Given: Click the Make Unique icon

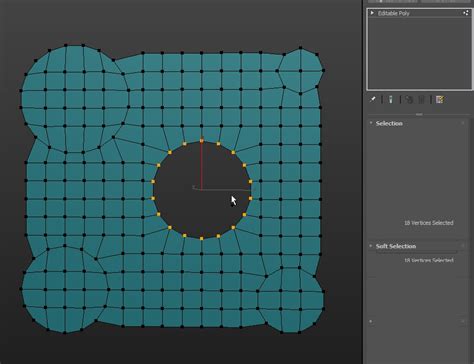Looking at the screenshot, I should coord(409,99).
